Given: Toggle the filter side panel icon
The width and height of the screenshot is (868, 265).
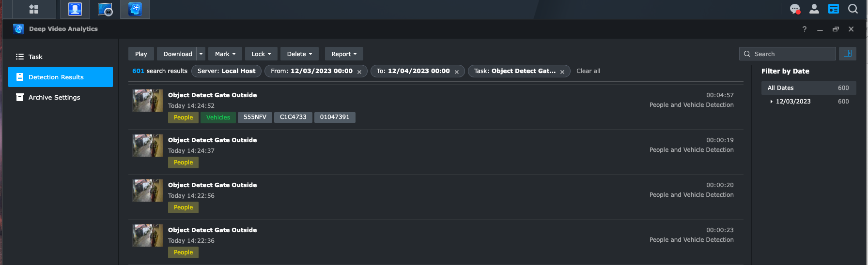Looking at the screenshot, I should click(848, 54).
